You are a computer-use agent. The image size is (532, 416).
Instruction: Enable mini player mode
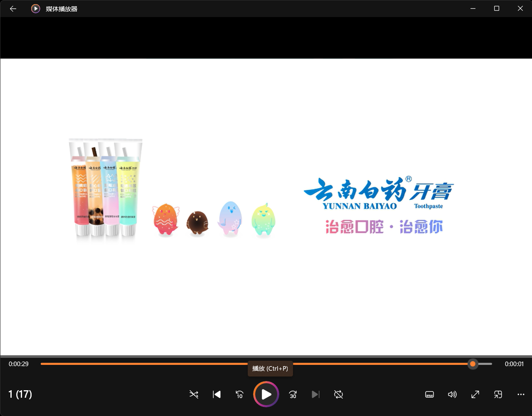coord(498,394)
